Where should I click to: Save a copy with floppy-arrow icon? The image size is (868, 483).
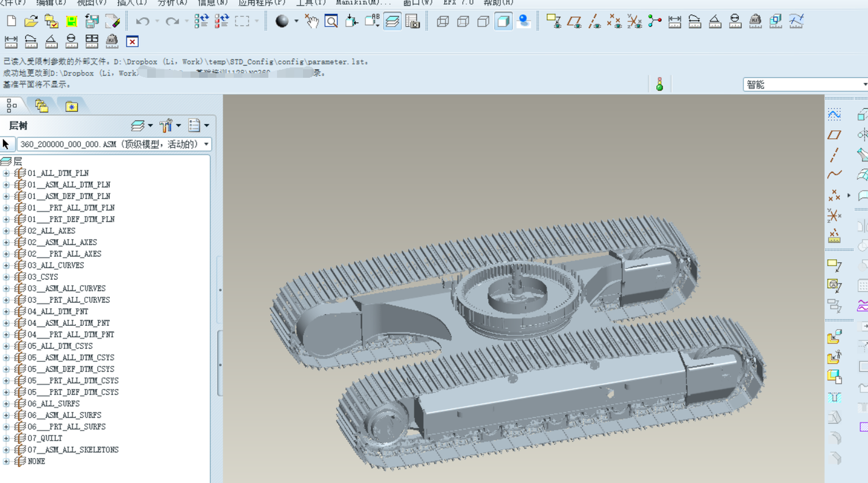(92, 22)
